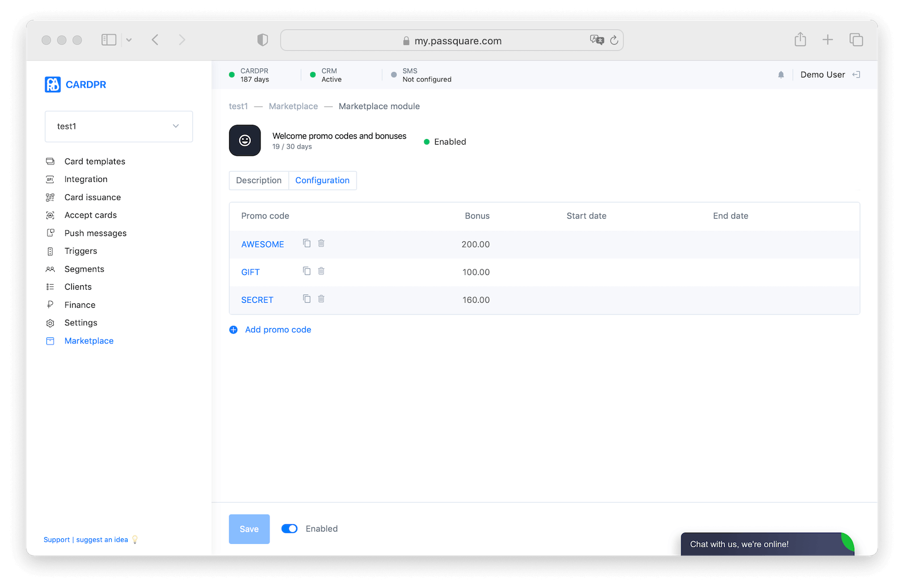Click the Triggers icon in sidebar
Screen dimensions: 904x588
click(50, 251)
